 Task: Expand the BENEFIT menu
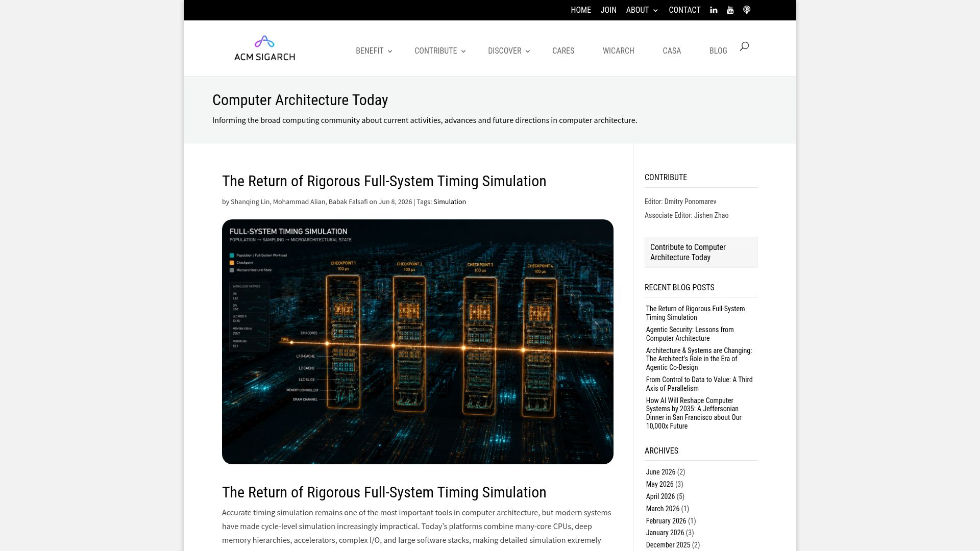[x=374, y=51]
